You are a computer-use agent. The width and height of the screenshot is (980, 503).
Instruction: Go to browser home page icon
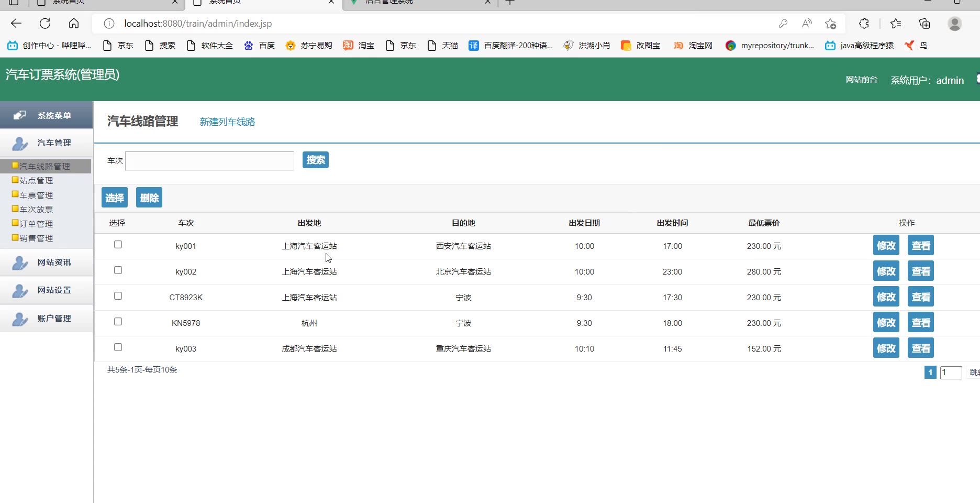click(x=74, y=24)
